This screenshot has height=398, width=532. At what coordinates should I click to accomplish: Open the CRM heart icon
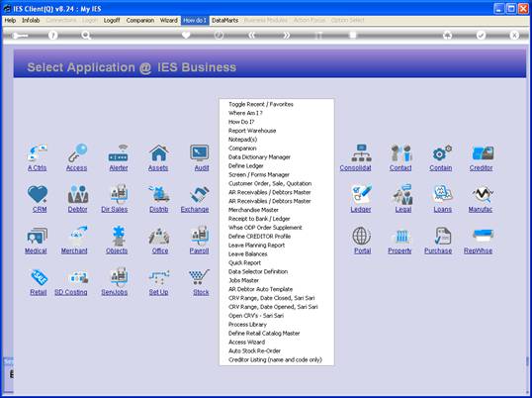tap(38, 195)
